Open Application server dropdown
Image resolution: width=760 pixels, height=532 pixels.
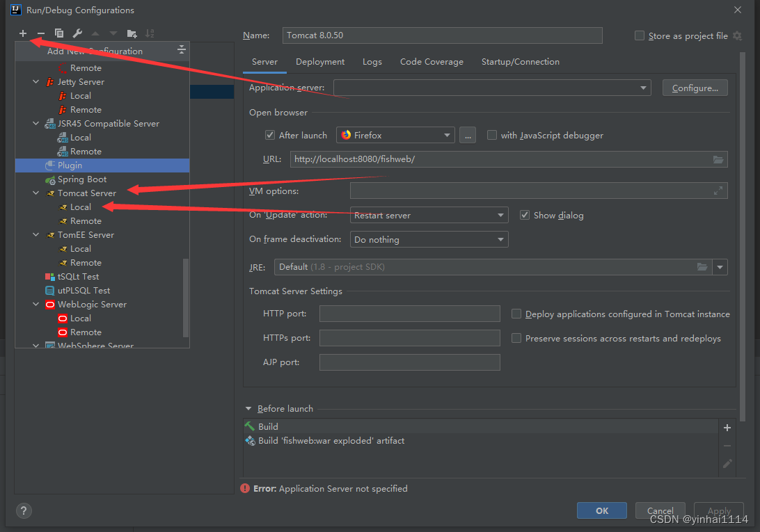492,88
